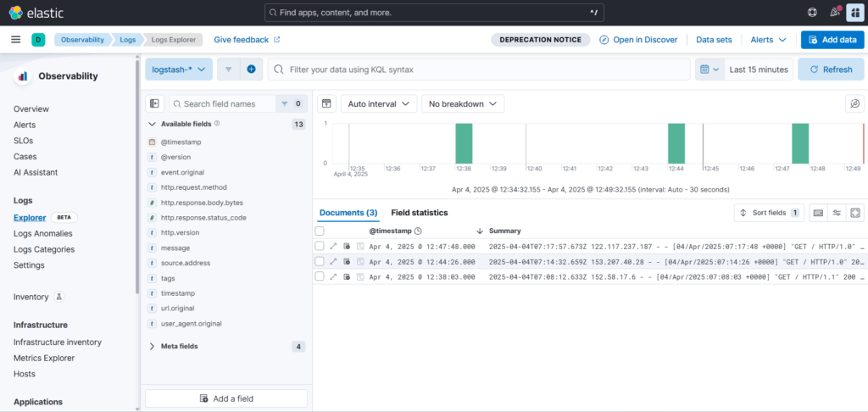Expand the 12:47:48.000 log document

tap(333, 246)
